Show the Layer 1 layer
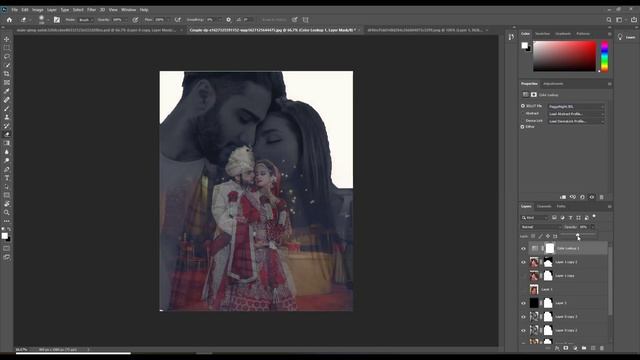This screenshot has height=360, width=640. 523,290
